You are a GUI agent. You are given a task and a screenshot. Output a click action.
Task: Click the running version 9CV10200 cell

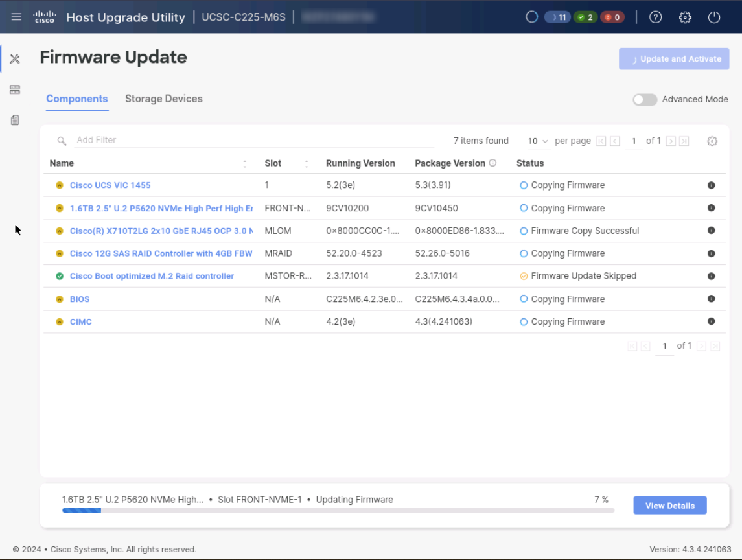click(x=347, y=208)
